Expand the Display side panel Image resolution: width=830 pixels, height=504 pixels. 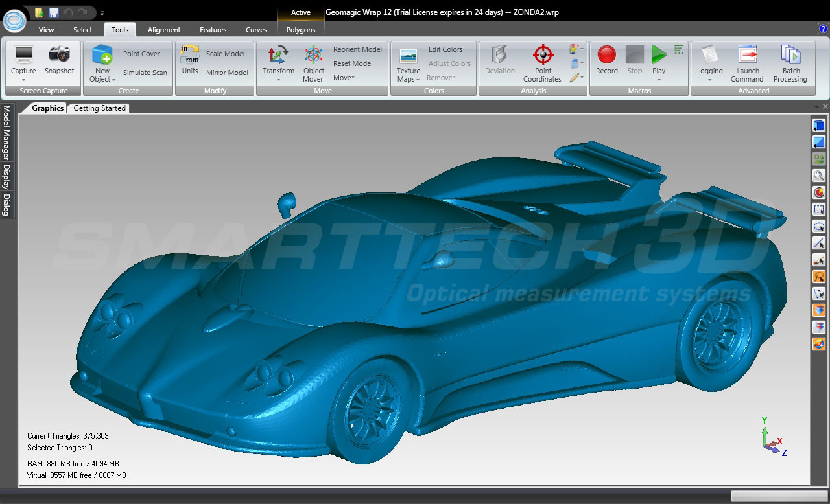(6, 177)
